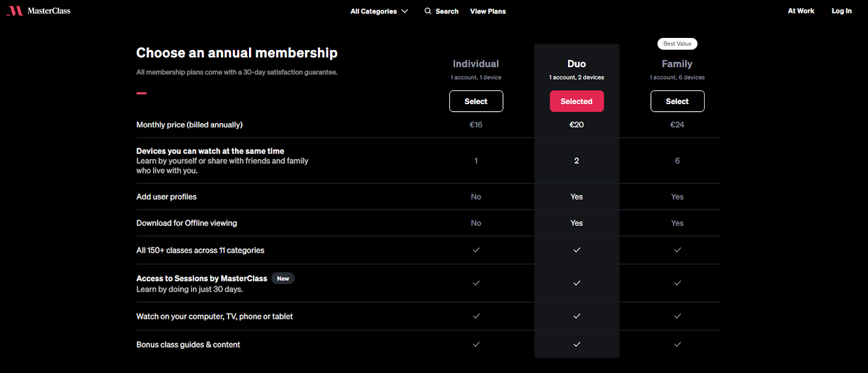
Task: Click the Family plan's Bonus class guides checkmark
Action: pos(677,344)
